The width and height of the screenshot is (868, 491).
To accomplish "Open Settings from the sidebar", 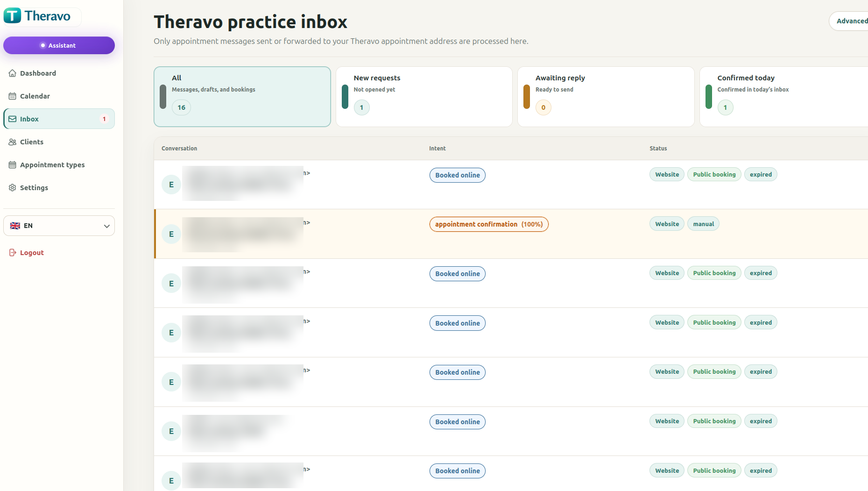I will coord(59,188).
